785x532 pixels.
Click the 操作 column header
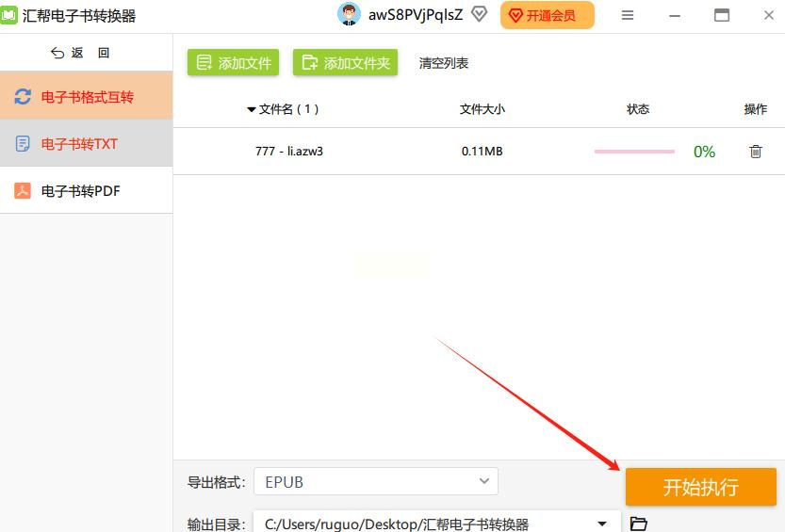point(756,109)
